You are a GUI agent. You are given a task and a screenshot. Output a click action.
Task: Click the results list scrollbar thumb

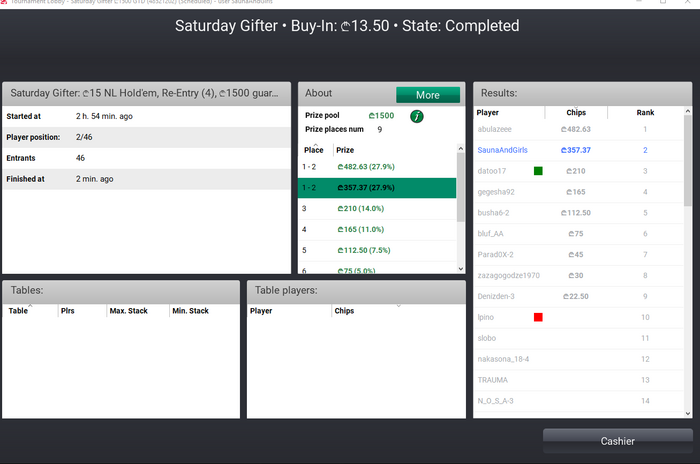(x=688, y=161)
